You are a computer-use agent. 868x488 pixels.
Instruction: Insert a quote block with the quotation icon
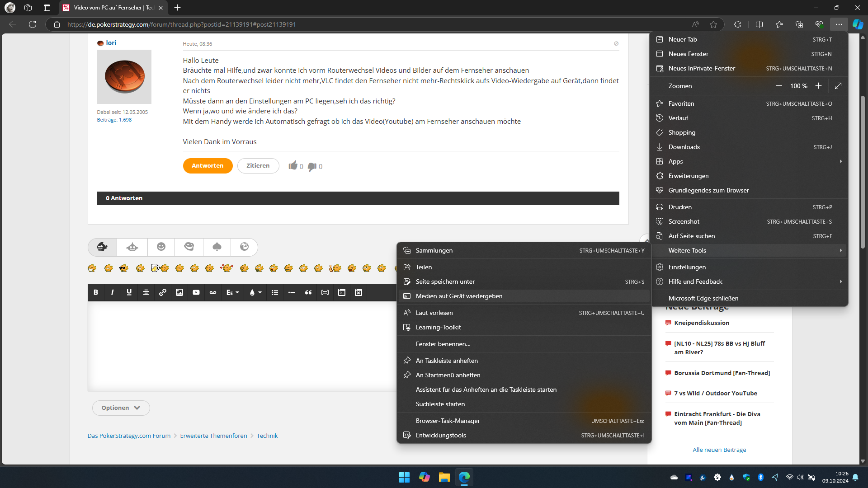click(x=308, y=292)
